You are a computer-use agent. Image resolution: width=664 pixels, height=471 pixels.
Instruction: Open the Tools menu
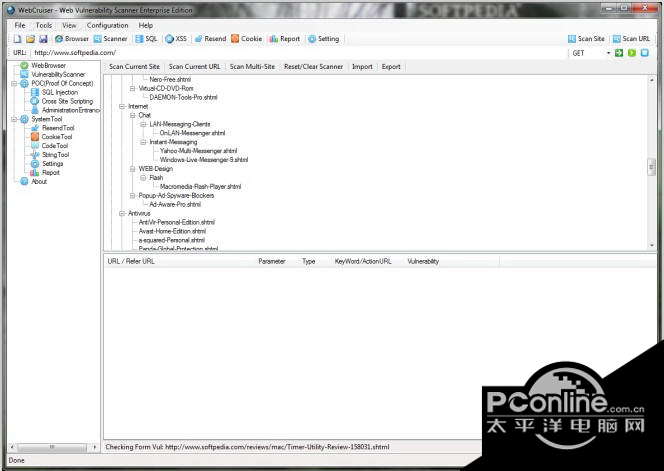[x=44, y=25]
